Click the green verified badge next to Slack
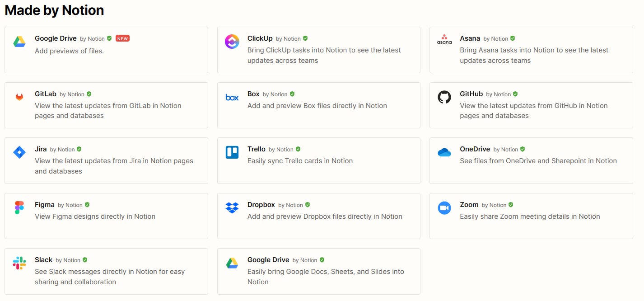The image size is (644, 301). (85, 260)
